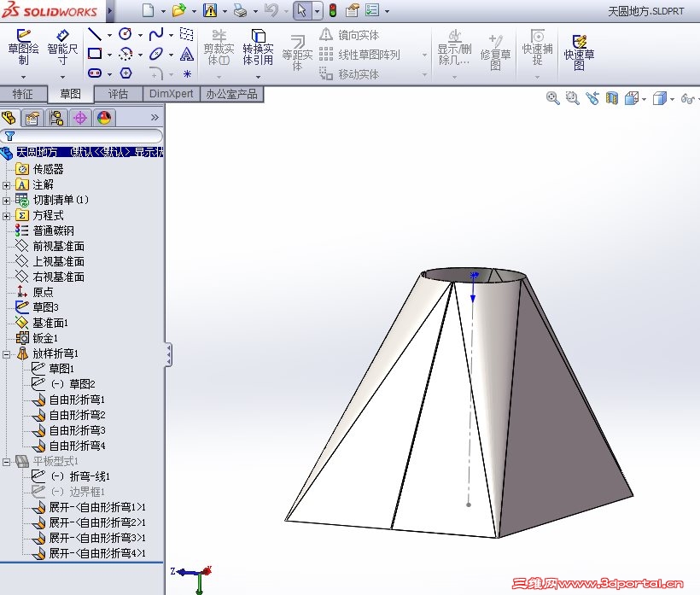This screenshot has height=595, width=700.
Task: Click the Section View icon
Action: pyautogui.click(x=611, y=98)
